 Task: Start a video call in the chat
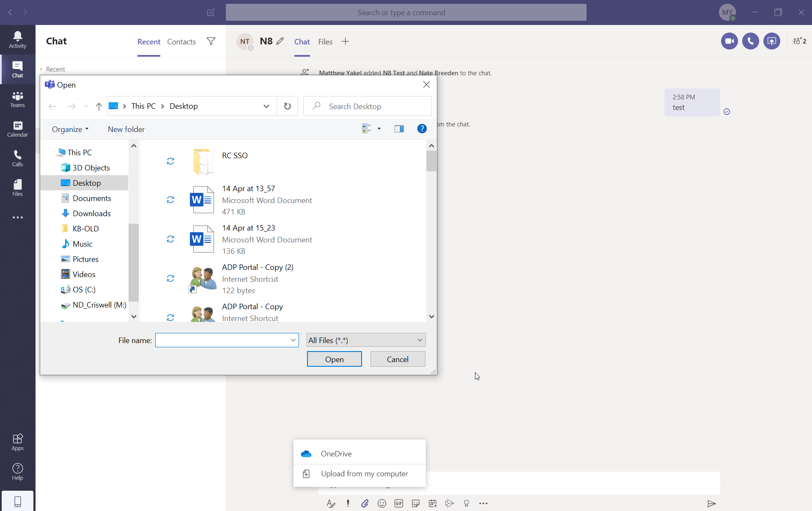pyautogui.click(x=729, y=41)
